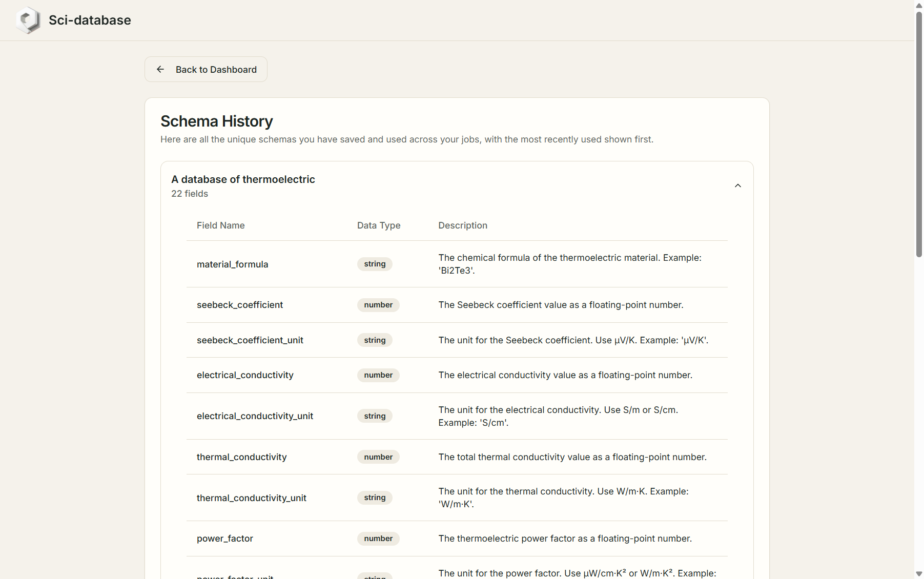Select the electrical_conductivity field name
The height and width of the screenshot is (579, 924).
(x=245, y=375)
